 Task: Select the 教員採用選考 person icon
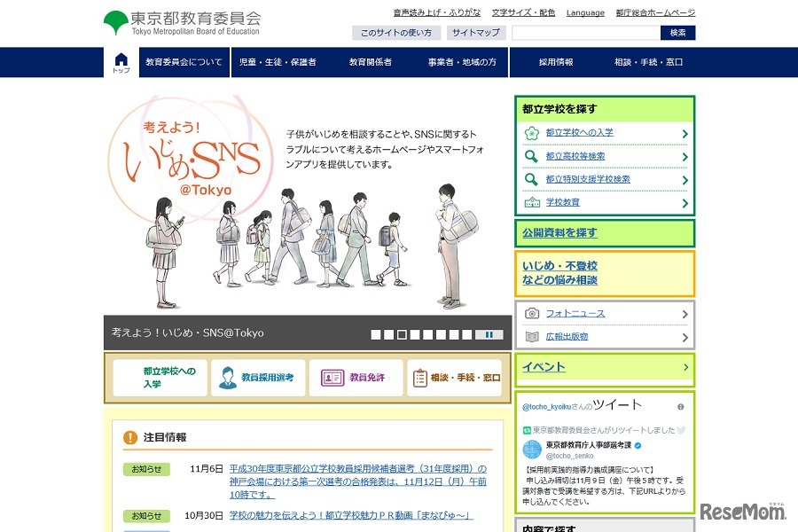(229, 377)
